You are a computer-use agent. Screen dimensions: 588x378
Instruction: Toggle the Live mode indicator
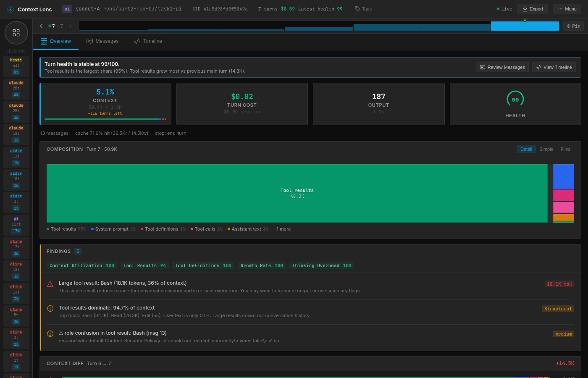[x=504, y=8]
